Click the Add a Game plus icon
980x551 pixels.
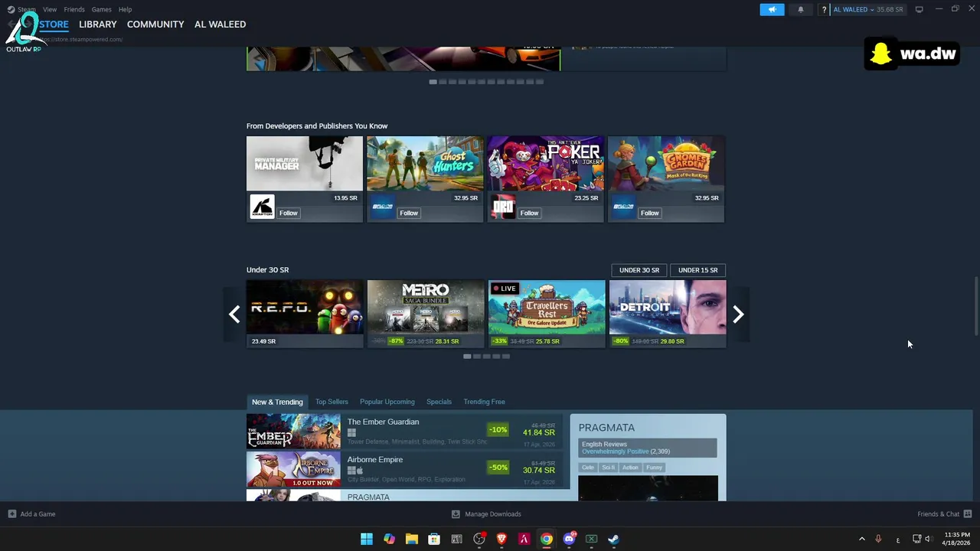coord(11,514)
